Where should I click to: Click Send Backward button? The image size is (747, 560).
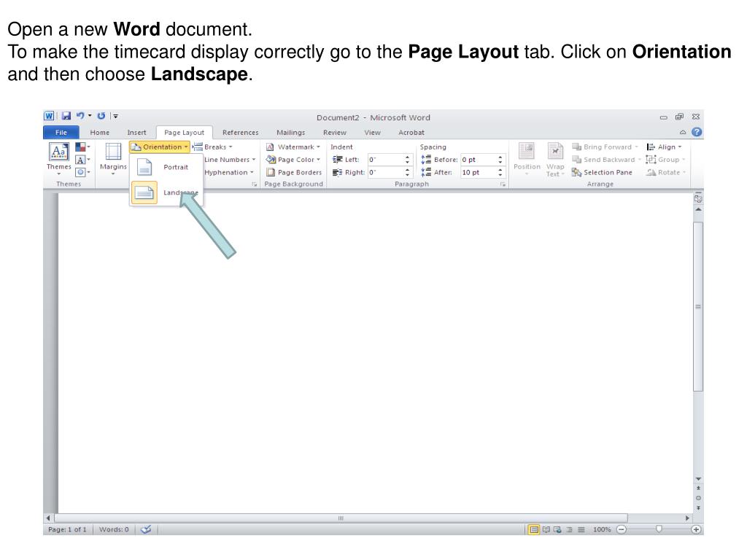tap(606, 160)
